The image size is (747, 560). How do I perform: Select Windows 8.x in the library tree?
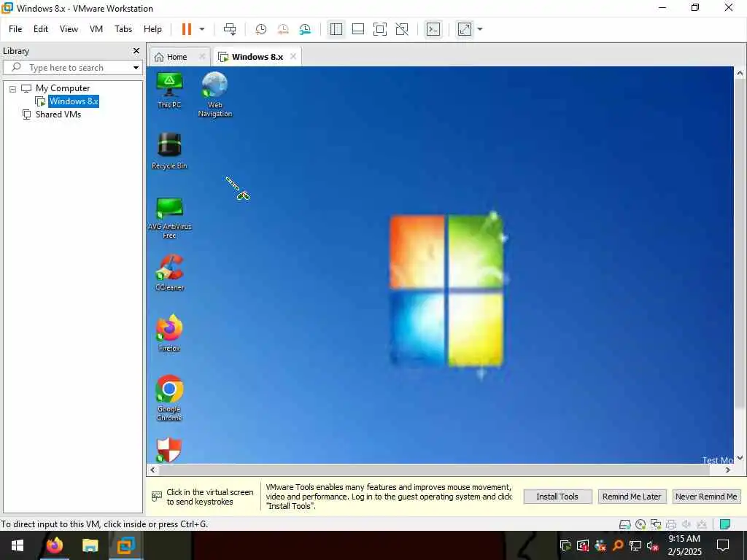pos(74,101)
